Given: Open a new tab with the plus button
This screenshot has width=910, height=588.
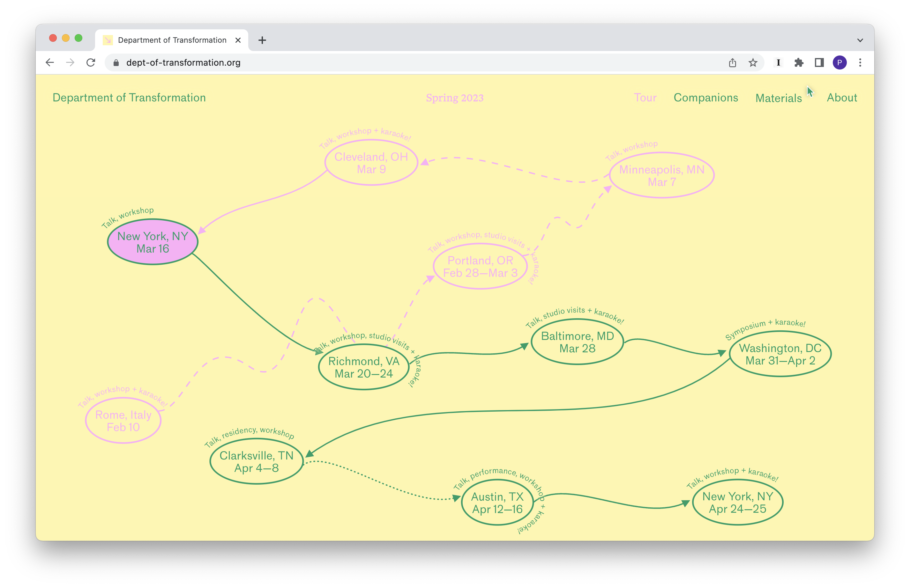Looking at the screenshot, I should 262,40.
